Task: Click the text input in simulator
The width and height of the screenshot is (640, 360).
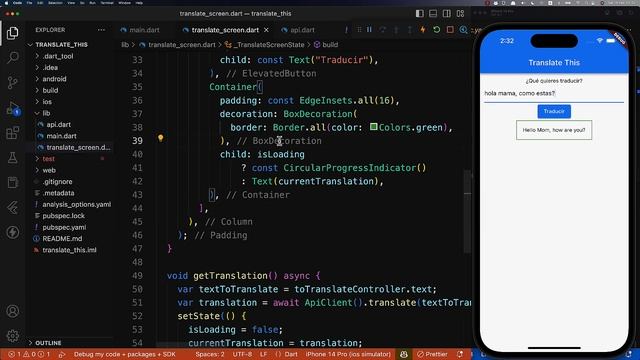Action: pyautogui.click(x=554, y=94)
